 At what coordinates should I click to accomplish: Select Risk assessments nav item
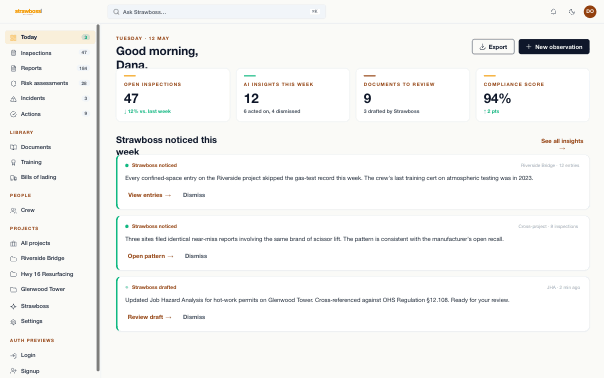[50, 83]
